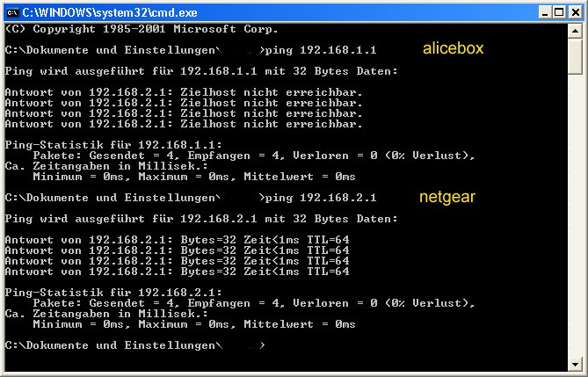Click first 'Bytes=32 Zeit<1ms TTL=64' reply line
Image resolution: width=588 pixels, height=377 pixels.
point(177,240)
